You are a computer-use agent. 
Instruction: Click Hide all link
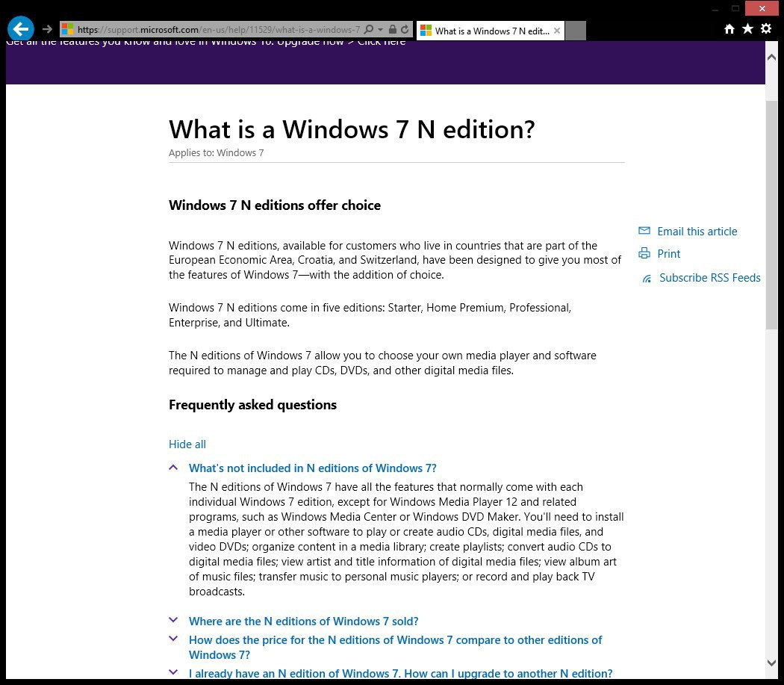[187, 444]
